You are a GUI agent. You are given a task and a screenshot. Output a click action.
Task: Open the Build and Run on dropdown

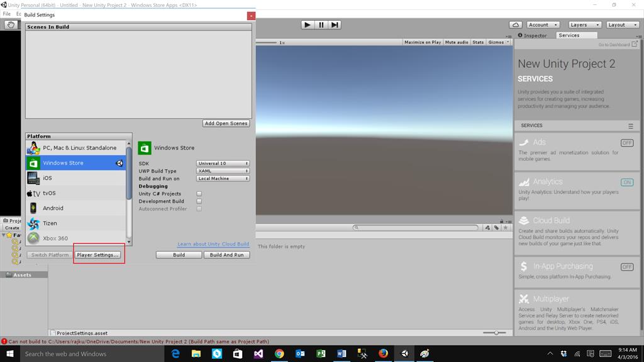point(223,178)
